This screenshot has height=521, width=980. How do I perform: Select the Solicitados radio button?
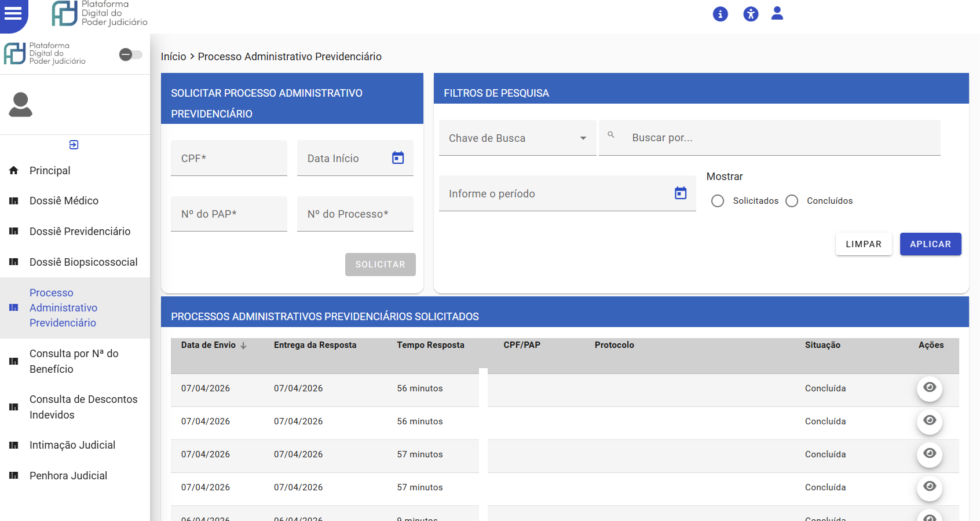pyautogui.click(x=718, y=201)
